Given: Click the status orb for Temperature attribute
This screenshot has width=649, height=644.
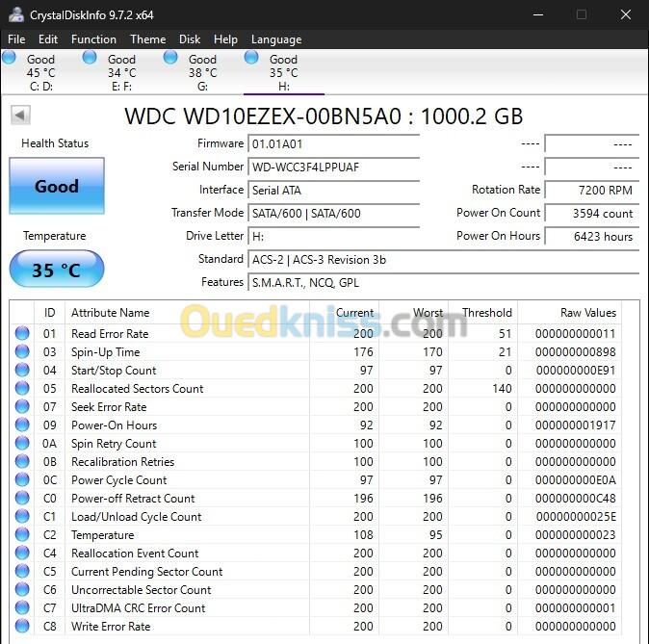Looking at the screenshot, I should [x=22, y=534].
